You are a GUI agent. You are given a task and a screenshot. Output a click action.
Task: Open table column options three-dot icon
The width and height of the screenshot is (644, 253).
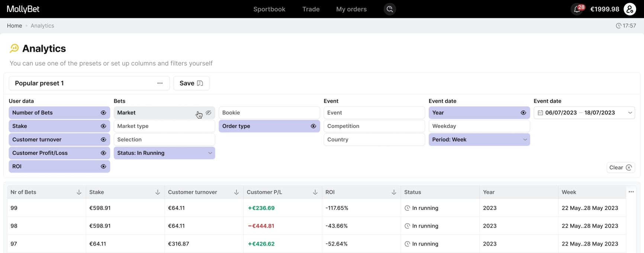[631, 192]
